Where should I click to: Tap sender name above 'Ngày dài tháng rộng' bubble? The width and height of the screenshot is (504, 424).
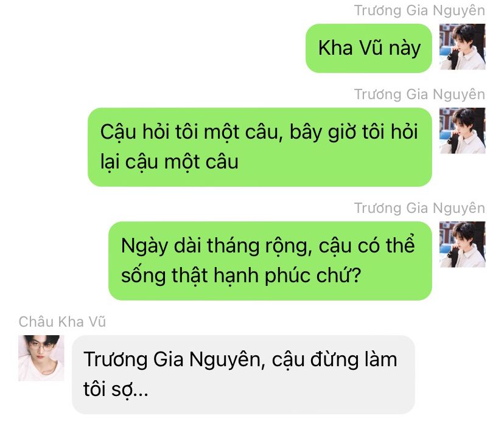click(x=419, y=208)
